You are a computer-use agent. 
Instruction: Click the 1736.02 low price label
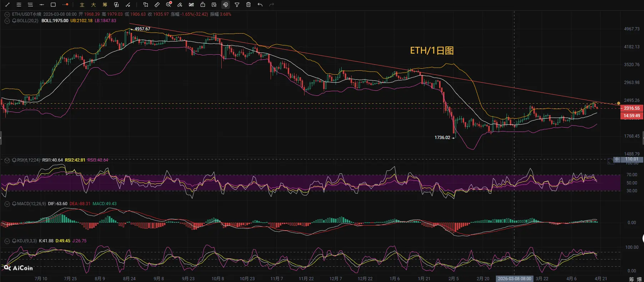click(x=442, y=138)
